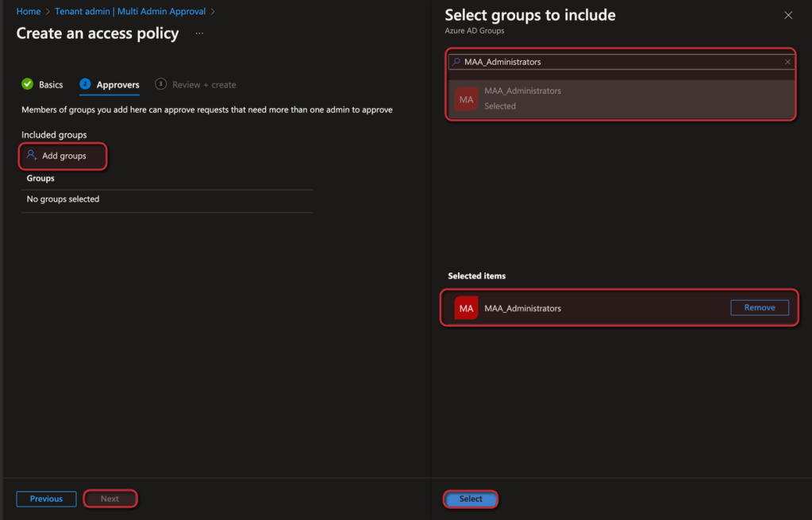Switch to the Basics step tab
This screenshot has height=520, width=812.
point(51,85)
